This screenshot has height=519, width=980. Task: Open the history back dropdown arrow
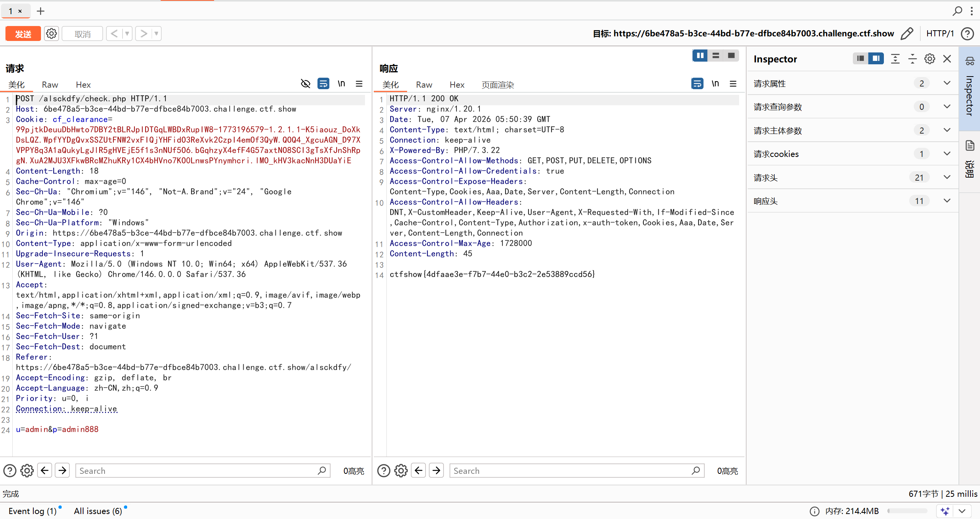(127, 34)
